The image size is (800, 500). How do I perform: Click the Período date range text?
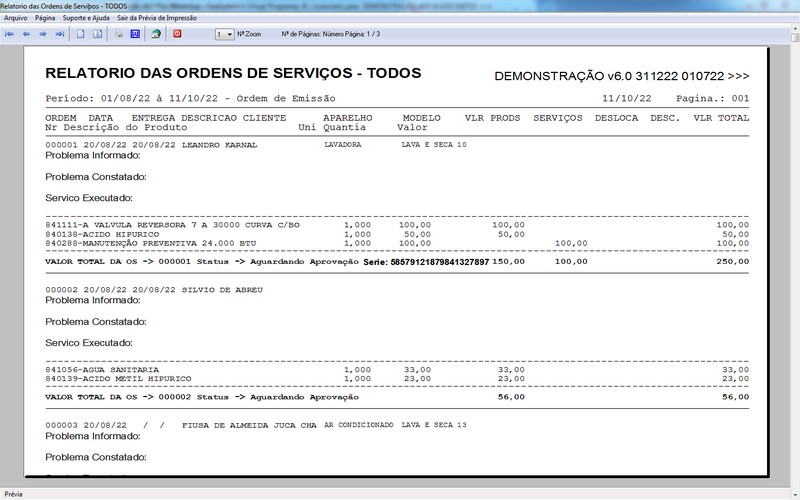[x=190, y=98]
